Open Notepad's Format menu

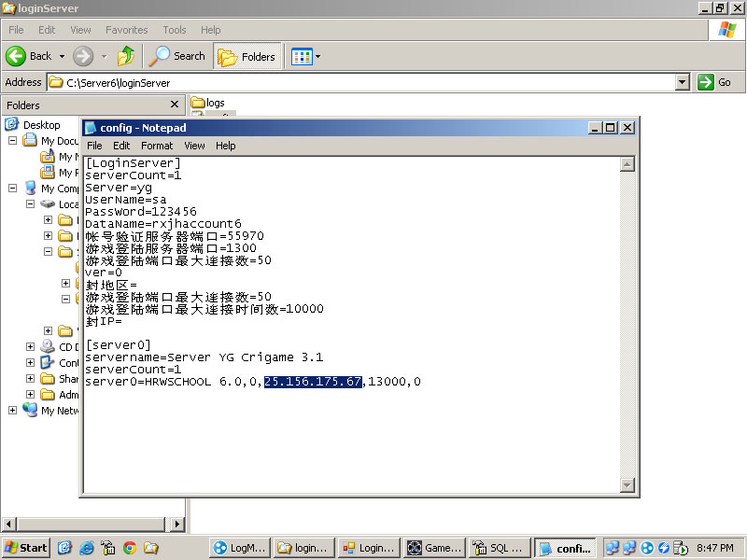(157, 146)
